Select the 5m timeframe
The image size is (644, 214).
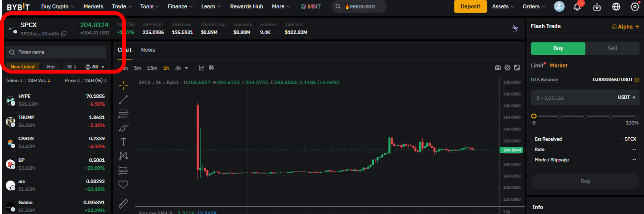coord(137,68)
